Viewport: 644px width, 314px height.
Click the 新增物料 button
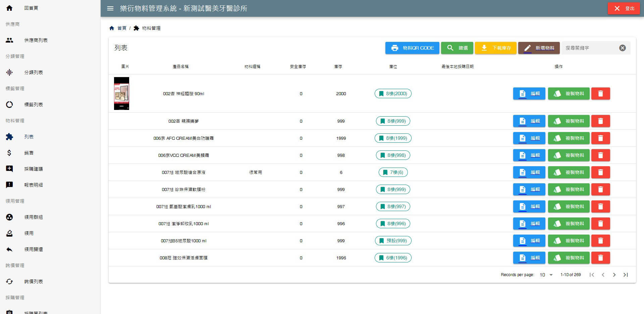pyautogui.click(x=539, y=48)
